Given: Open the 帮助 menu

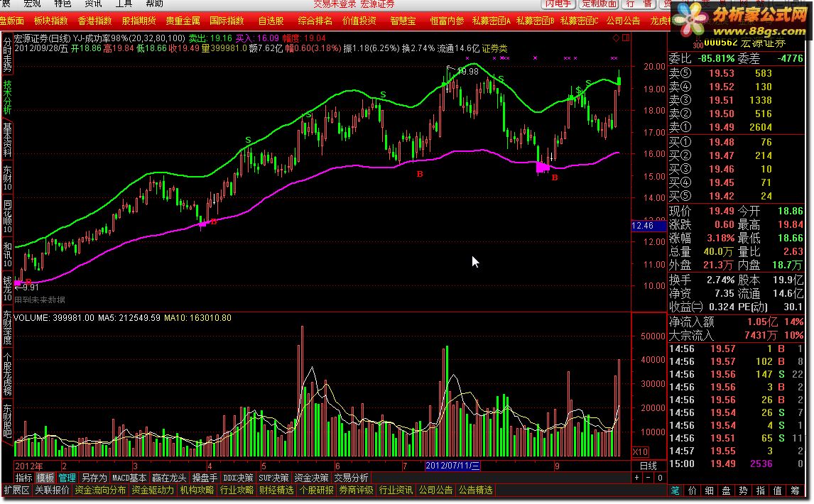Looking at the screenshot, I should (x=154, y=4).
